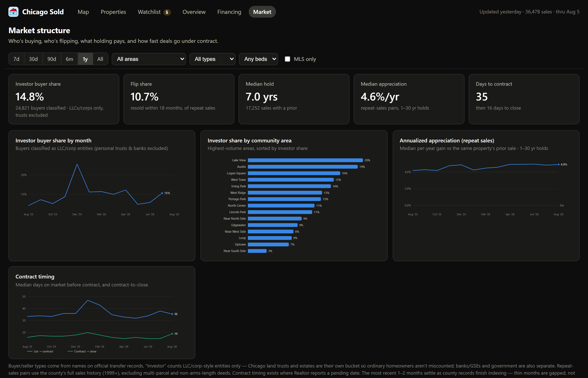Click the Logan Square bar
The height and width of the screenshot is (378, 588).
pos(294,173)
